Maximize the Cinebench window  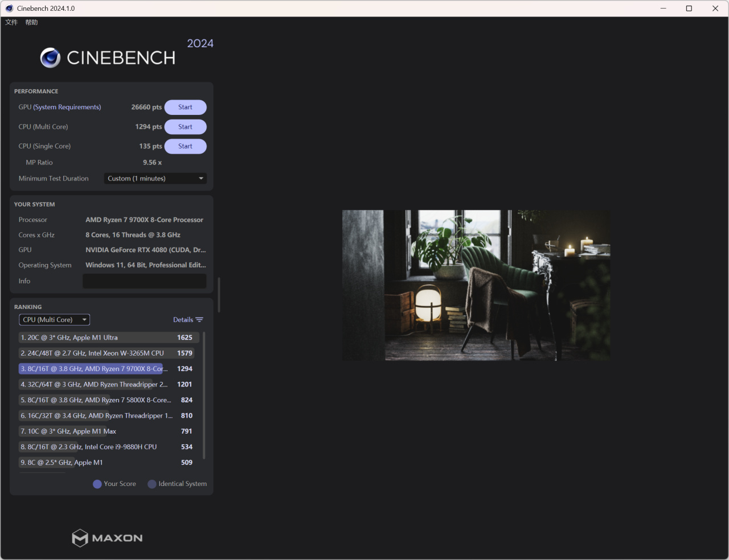689,9
